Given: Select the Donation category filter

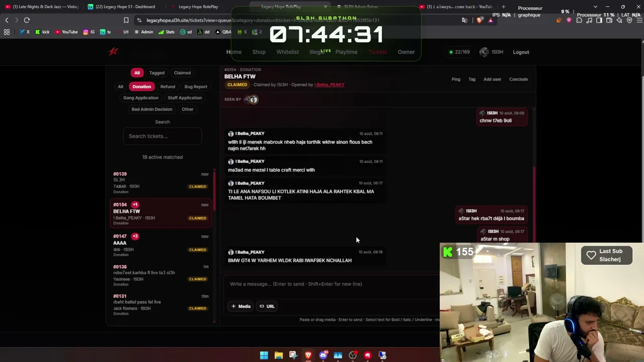Looking at the screenshot, I should point(141,86).
